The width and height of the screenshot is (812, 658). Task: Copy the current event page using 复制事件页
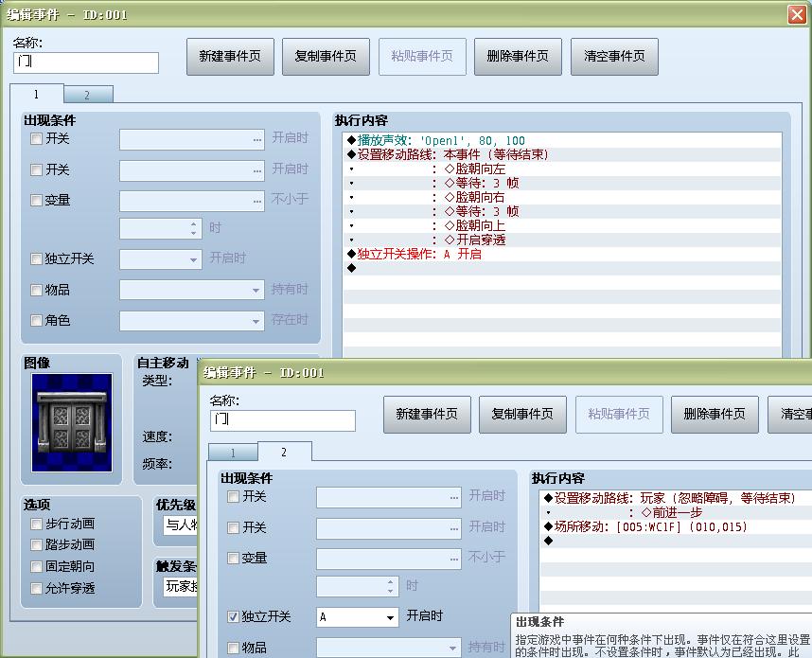pos(326,56)
